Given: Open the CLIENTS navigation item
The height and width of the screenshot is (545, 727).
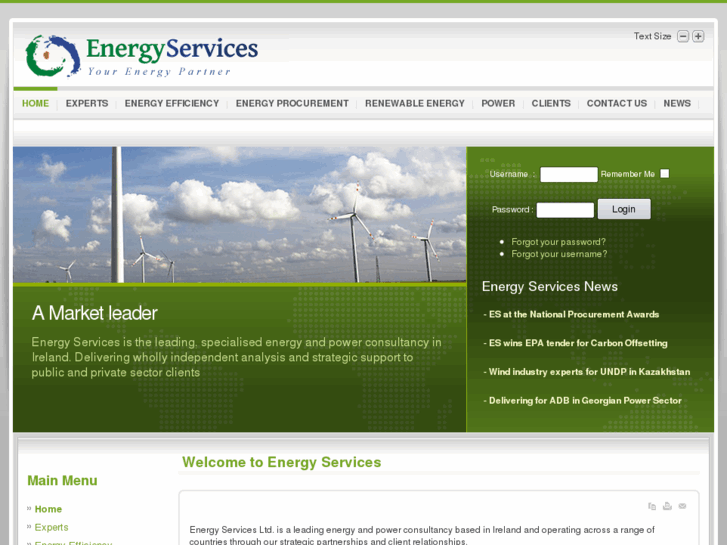Looking at the screenshot, I should click(551, 103).
